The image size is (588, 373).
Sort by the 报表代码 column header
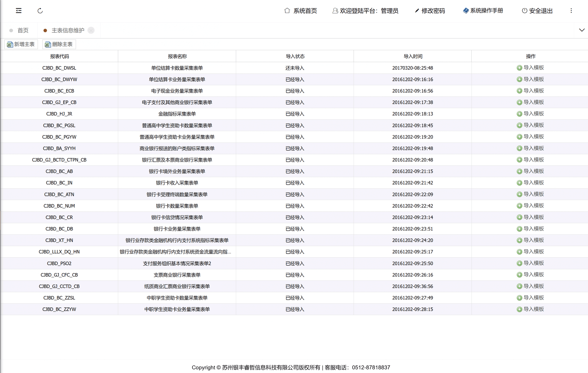59,56
